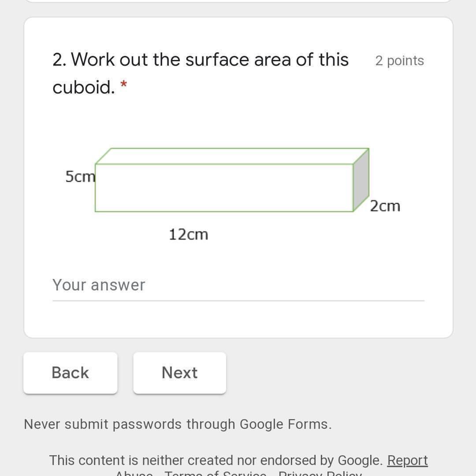Click the word cuboid in the question
This screenshot has height=476, width=476.
(83, 87)
